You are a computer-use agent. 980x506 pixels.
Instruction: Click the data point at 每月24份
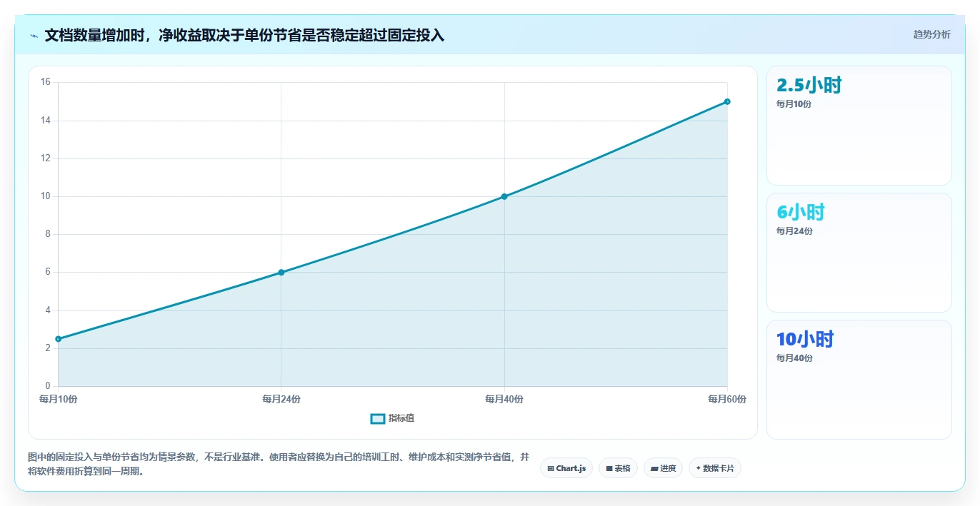281,272
